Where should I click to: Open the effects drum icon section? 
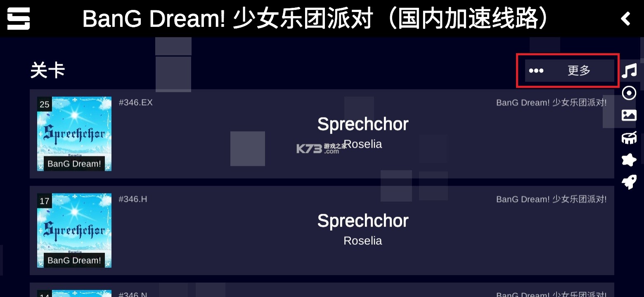pos(629,138)
